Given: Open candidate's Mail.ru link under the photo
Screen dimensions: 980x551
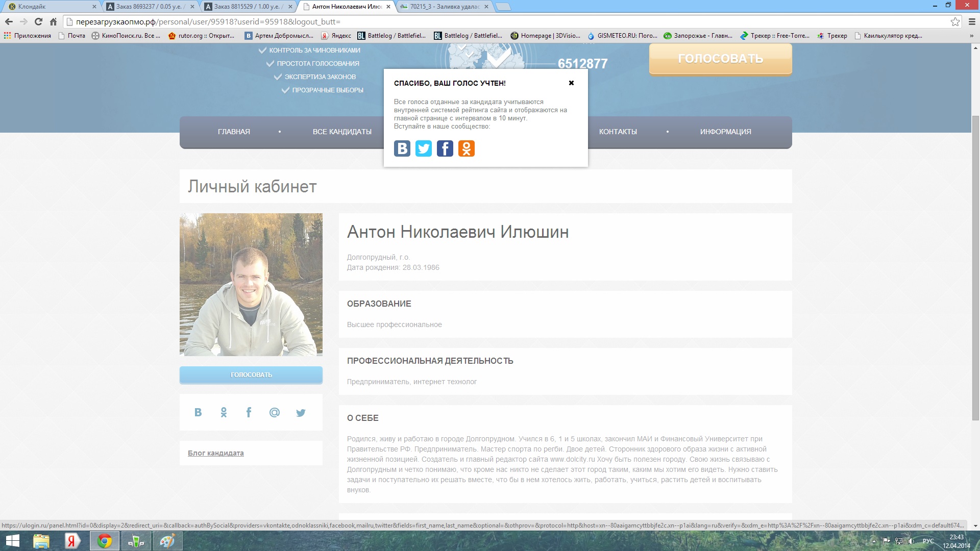Looking at the screenshot, I should (x=275, y=412).
